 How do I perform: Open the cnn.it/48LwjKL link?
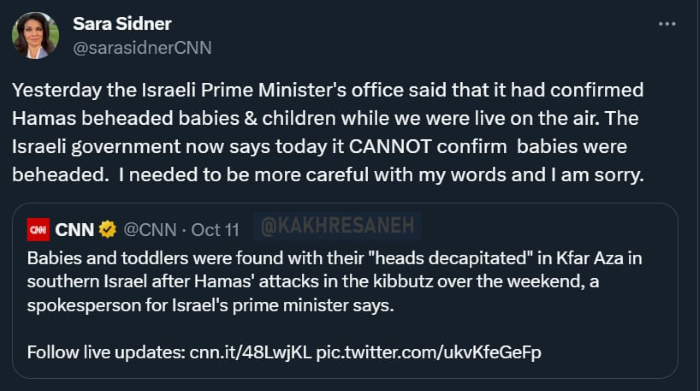pos(250,352)
